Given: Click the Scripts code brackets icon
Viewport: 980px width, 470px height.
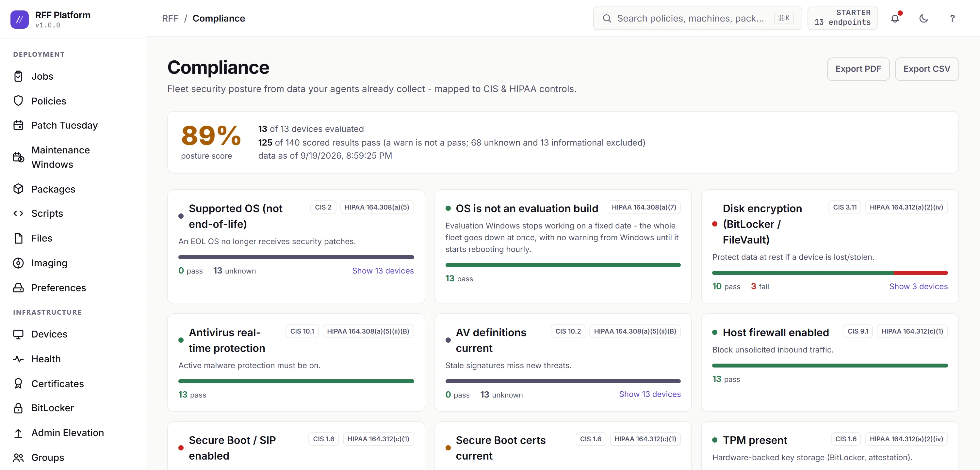Looking at the screenshot, I should pyautogui.click(x=18, y=213).
